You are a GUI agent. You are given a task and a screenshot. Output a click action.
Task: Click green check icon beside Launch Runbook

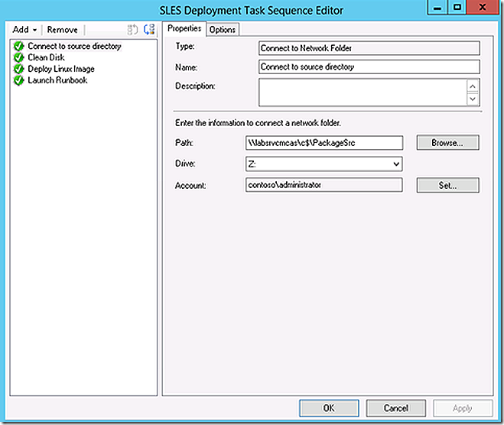tap(18, 80)
